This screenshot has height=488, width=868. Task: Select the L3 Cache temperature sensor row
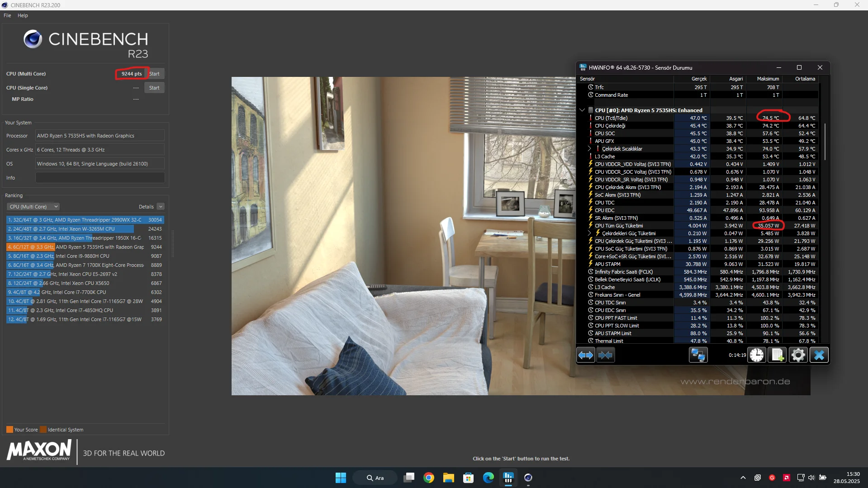(698, 156)
